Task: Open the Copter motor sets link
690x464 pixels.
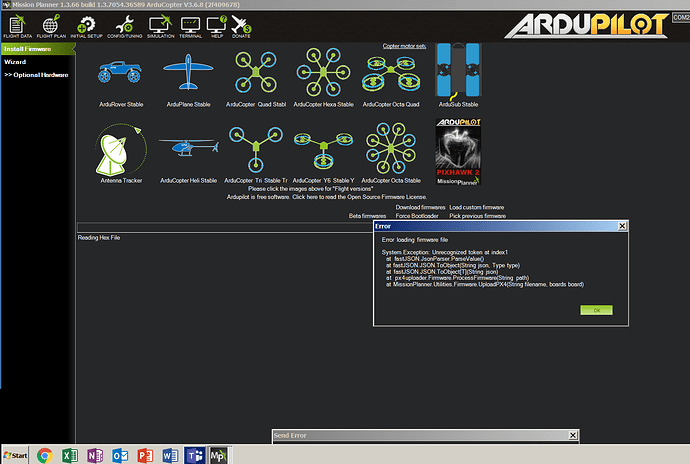Action: click(404, 46)
